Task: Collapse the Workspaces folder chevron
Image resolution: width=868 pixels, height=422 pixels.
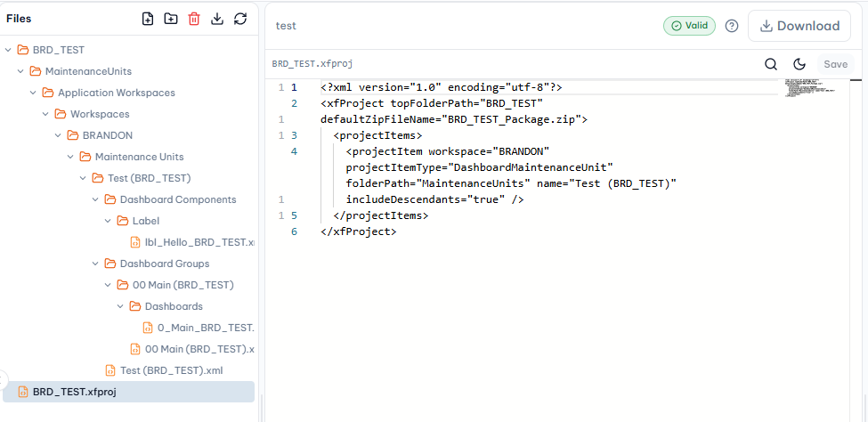Action: coord(45,114)
